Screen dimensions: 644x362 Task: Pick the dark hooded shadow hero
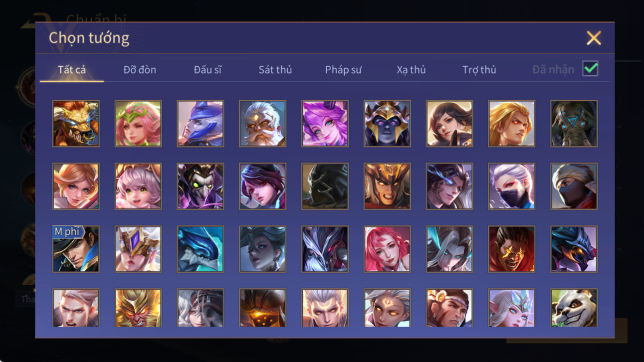325,186
